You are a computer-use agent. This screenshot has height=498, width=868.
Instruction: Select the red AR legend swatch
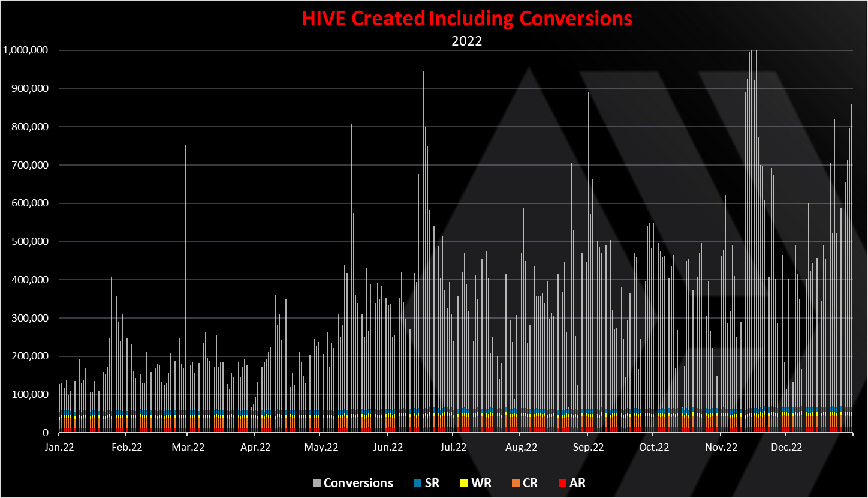562,483
